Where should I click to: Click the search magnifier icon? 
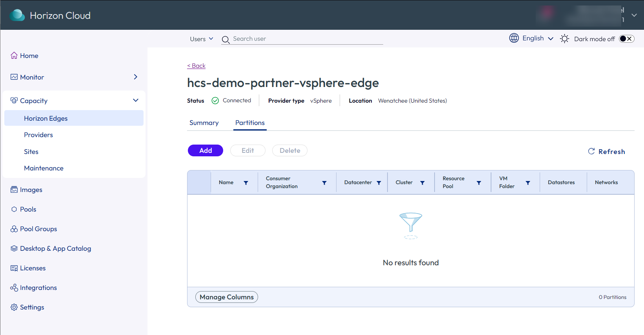tap(226, 40)
